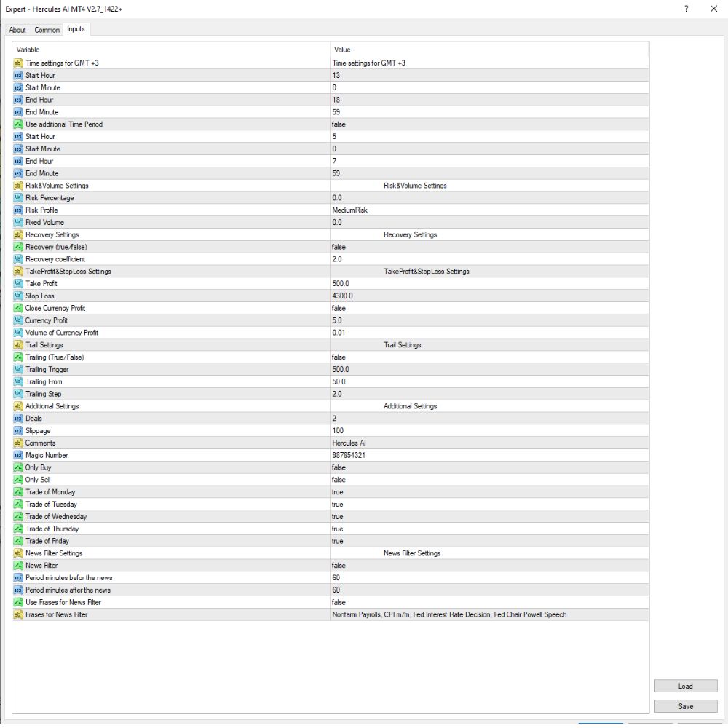Open the About tab
The width and height of the screenshot is (728, 728).
point(17,30)
